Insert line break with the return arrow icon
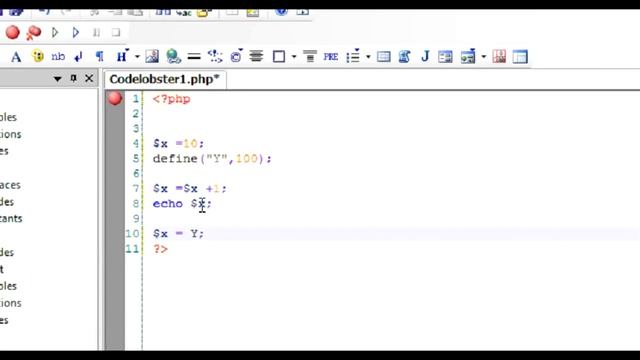640x360 pixels. 78,57
